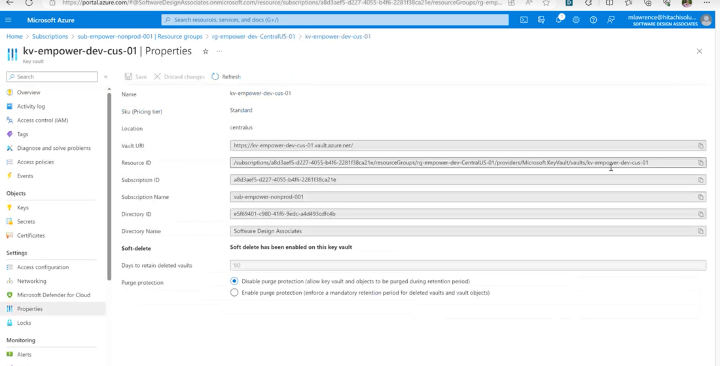Collapse the left resource menu

(106, 77)
